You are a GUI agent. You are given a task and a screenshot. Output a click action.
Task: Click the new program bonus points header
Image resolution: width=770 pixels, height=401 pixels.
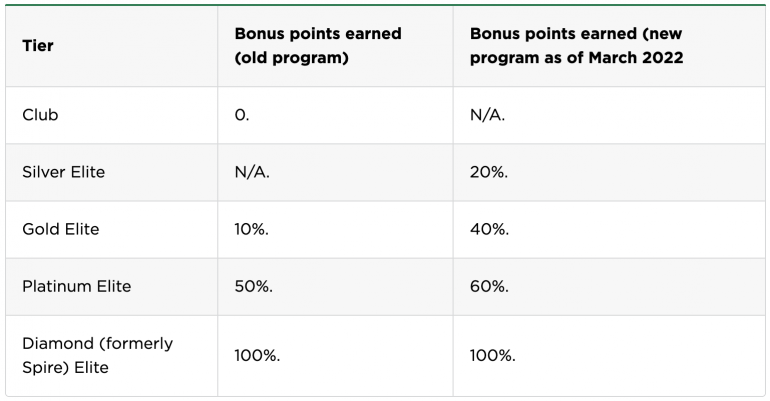(x=576, y=46)
